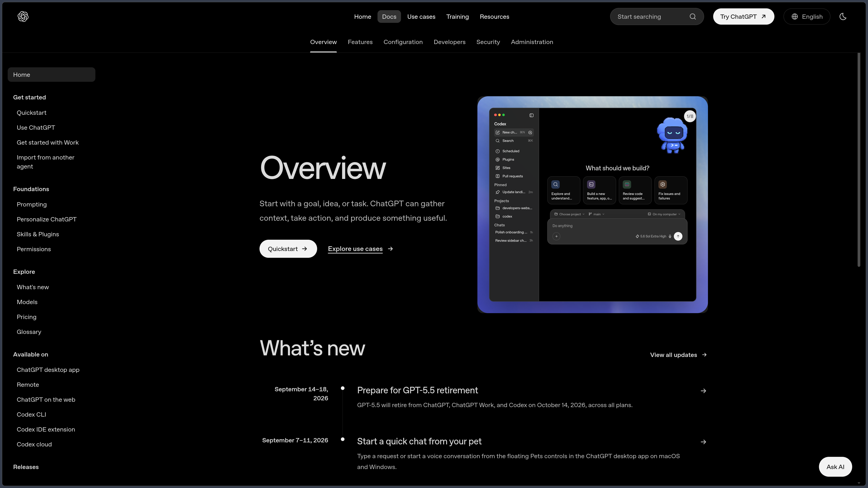Open Import from another agent page

click(x=45, y=162)
